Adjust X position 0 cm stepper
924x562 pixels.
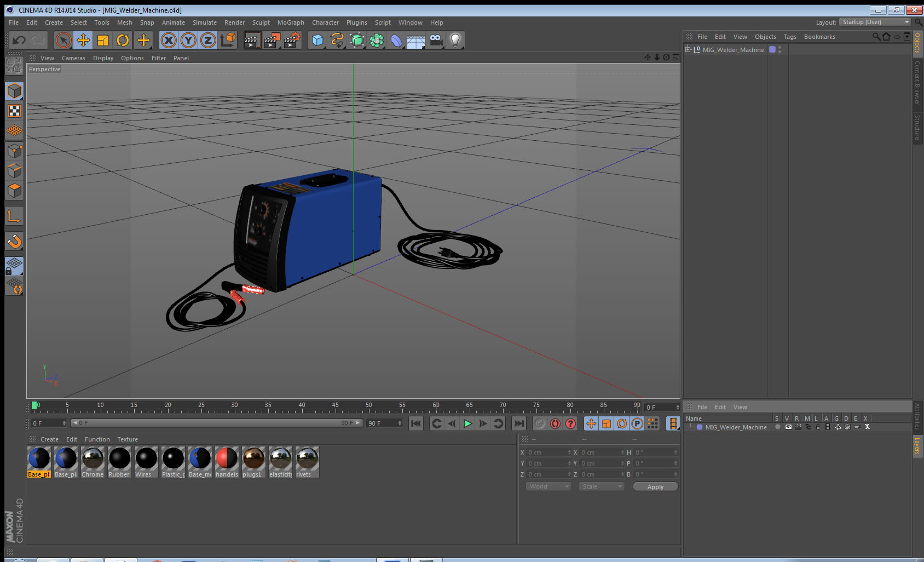click(x=569, y=452)
